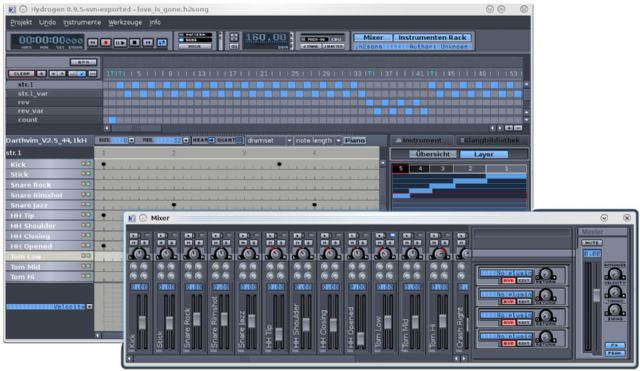
Task: Click the fast forward transport button
Action: coord(148,42)
